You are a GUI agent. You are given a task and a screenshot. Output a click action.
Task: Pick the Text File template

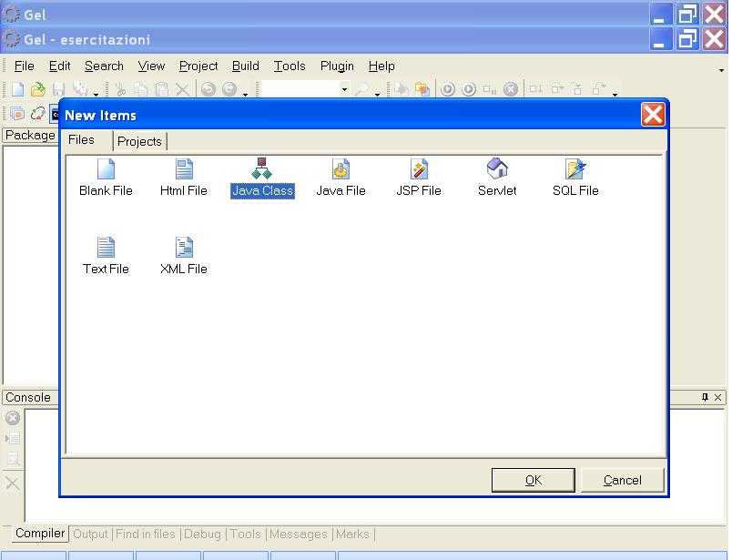106,255
